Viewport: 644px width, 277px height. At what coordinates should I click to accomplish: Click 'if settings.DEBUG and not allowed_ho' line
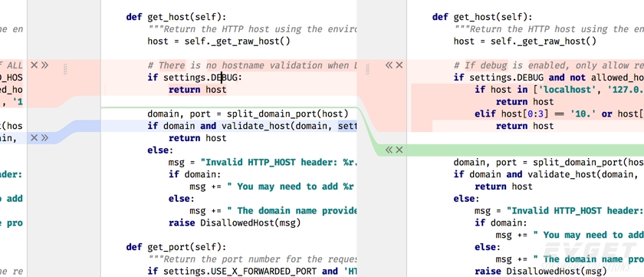(x=549, y=77)
